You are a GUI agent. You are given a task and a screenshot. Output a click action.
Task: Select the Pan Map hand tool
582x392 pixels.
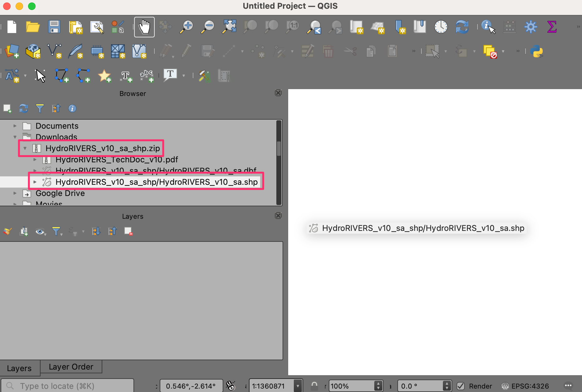coord(144,27)
